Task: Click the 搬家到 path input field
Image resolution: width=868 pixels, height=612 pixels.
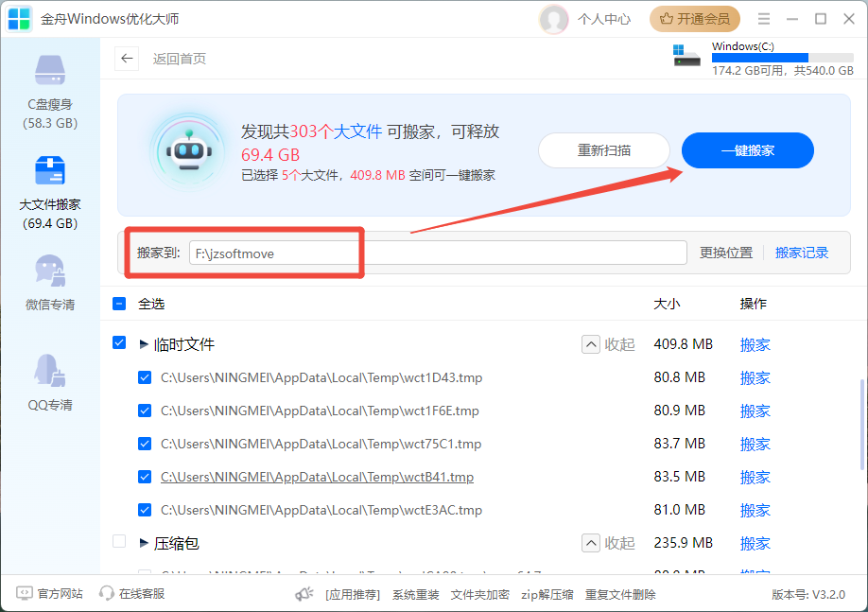Action: 438,254
